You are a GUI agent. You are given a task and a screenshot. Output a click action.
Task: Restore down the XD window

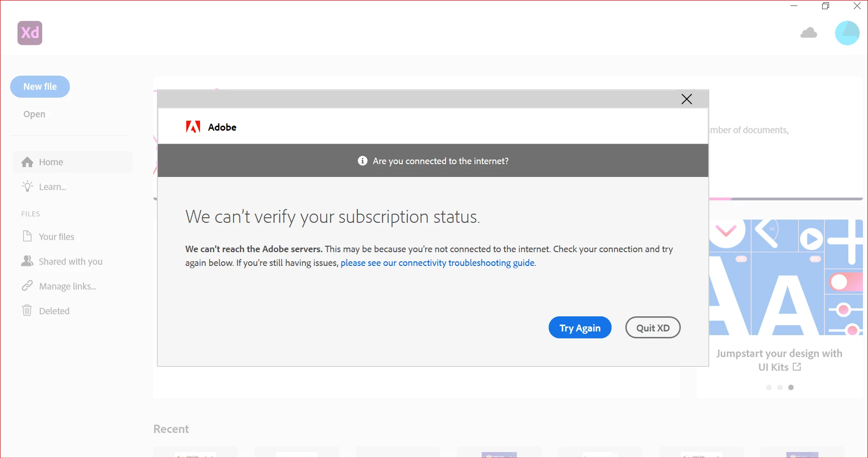(825, 6)
